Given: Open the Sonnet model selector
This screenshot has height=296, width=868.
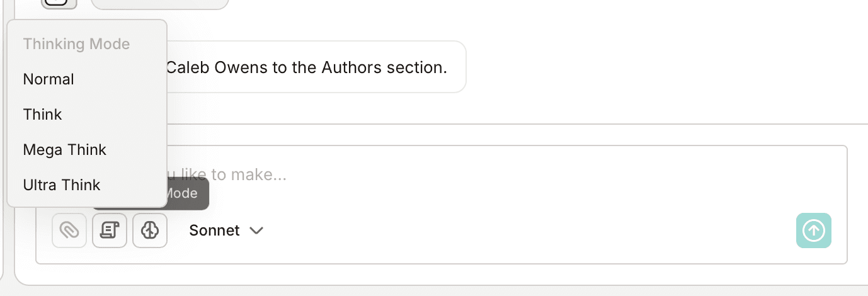Looking at the screenshot, I should point(226,231).
